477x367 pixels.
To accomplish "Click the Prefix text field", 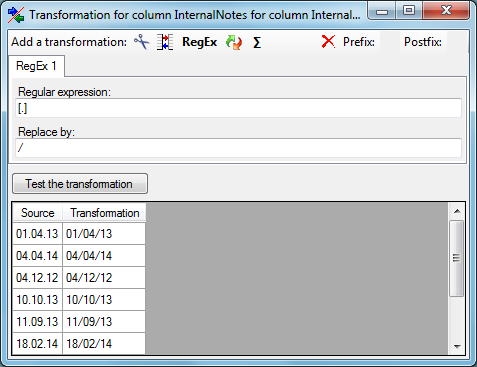I will coord(390,42).
